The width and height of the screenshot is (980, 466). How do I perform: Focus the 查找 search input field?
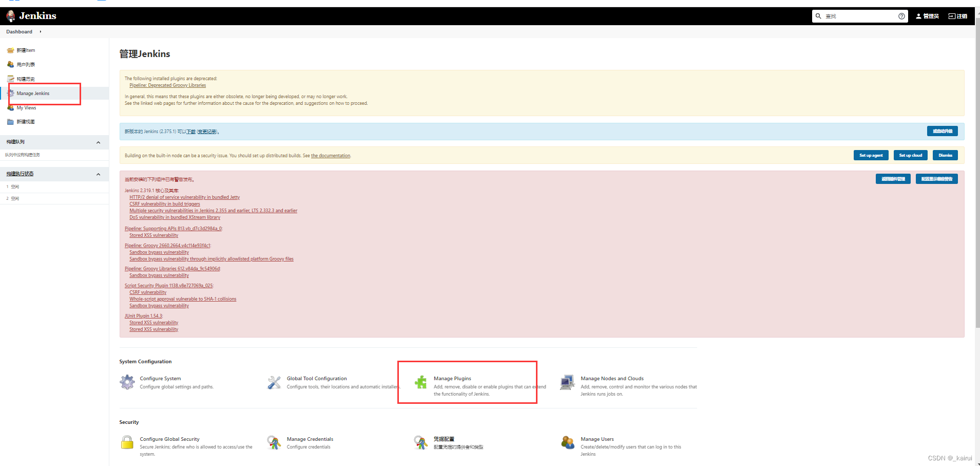(x=860, y=16)
